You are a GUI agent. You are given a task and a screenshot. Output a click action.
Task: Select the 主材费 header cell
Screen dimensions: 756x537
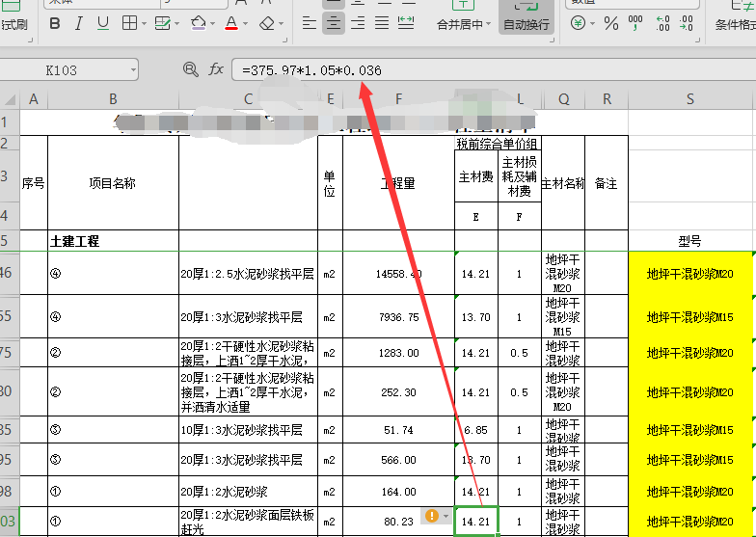pos(476,176)
